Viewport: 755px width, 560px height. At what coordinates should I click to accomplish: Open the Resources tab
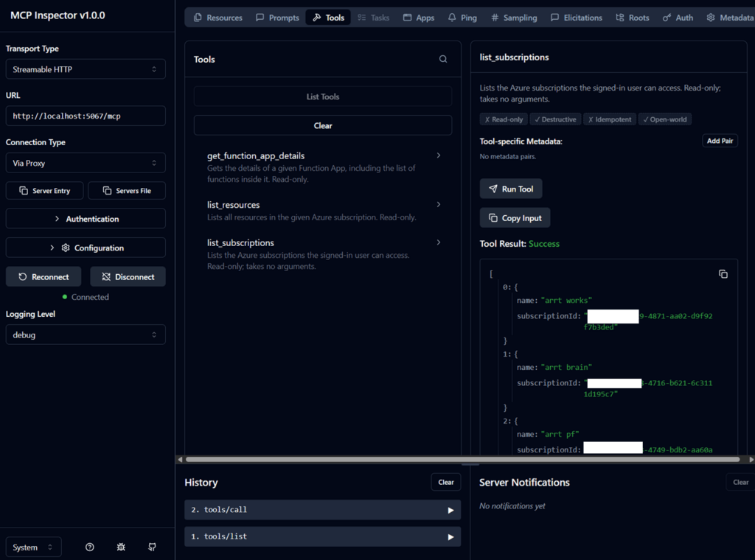point(218,18)
